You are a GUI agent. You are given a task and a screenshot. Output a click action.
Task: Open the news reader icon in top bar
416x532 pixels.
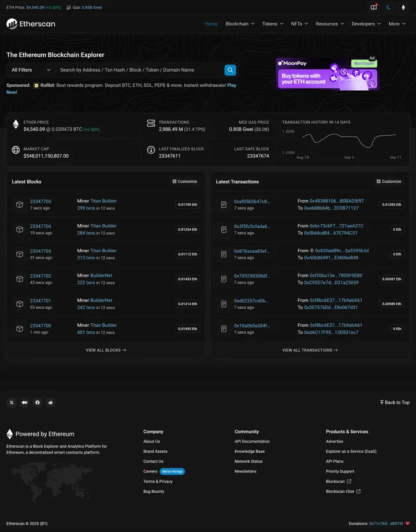click(x=374, y=8)
